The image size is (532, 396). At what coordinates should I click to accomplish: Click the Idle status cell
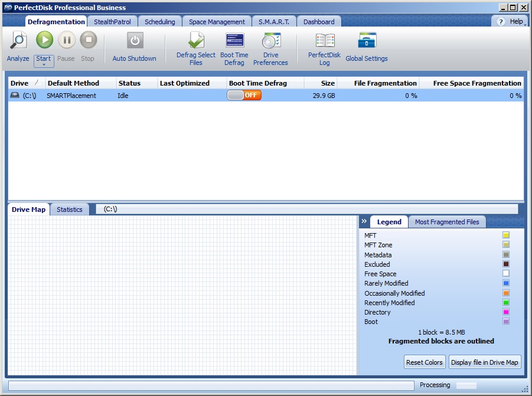coord(123,96)
